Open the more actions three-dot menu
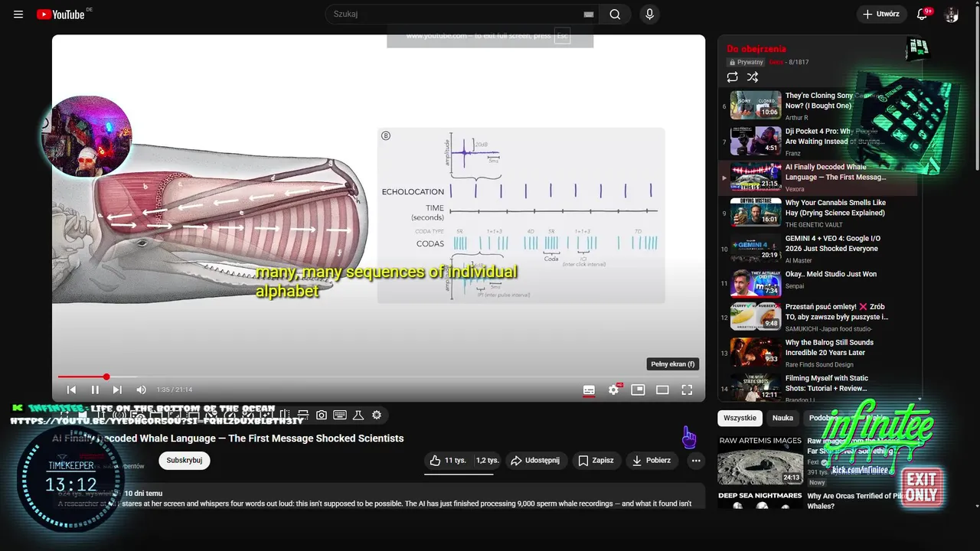This screenshot has width=980, height=551. click(x=695, y=461)
